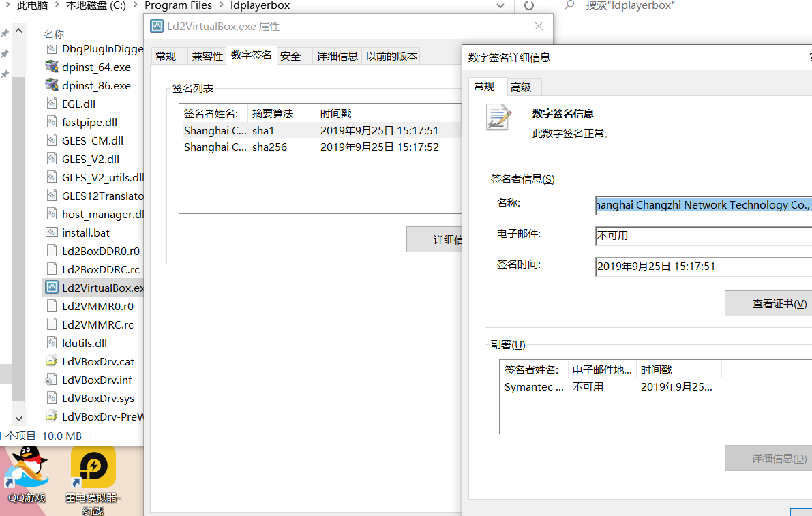Select the LdVBoxDrv.cat catalog file icon

(x=52, y=361)
